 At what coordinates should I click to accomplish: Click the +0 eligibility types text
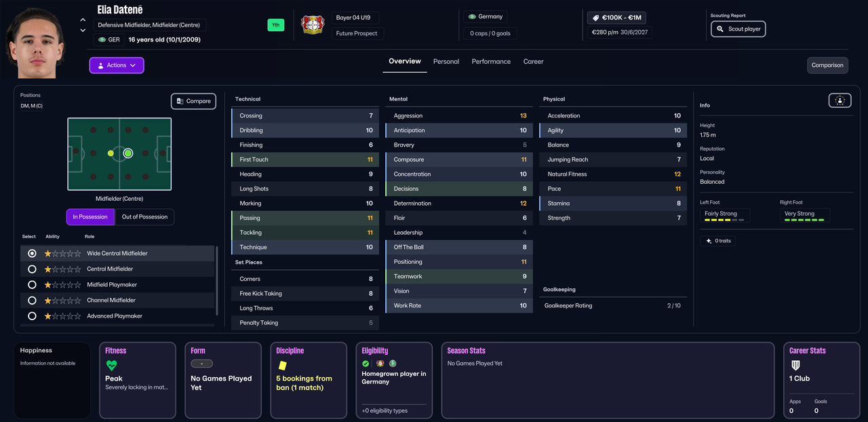pyautogui.click(x=384, y=411)
